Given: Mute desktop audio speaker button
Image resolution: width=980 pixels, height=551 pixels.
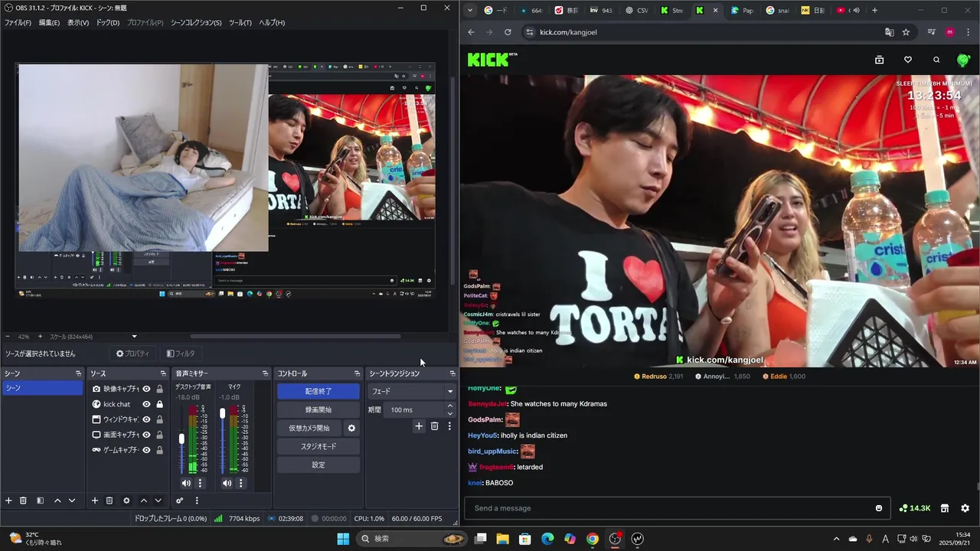Looking at the screenshot, I should tap(186, 483).
